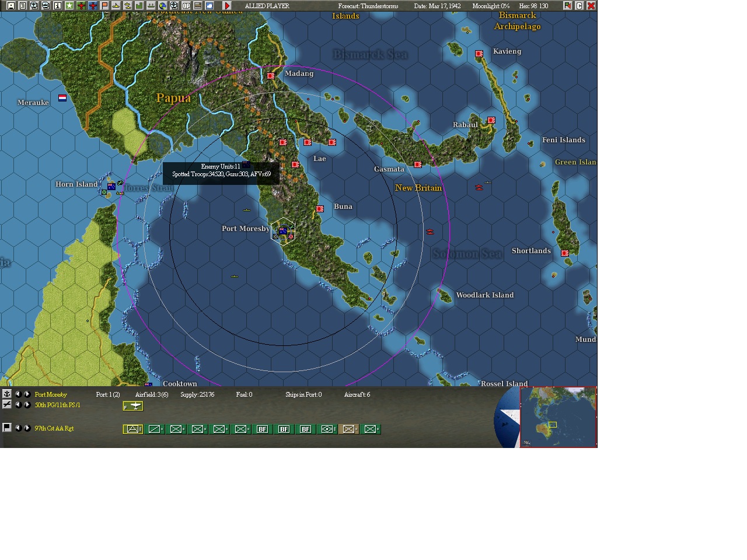
Task: Click the Japanese flag at Rabaul
Action: click(x=491, y=120)
